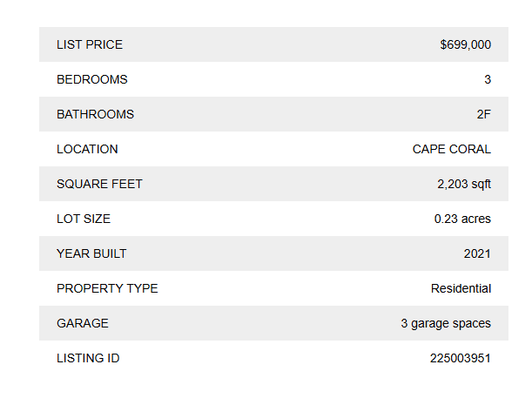This screenshot has height=405, width=532.
Task: Click the SQUARE FEET label
Action: tap(99, 184)
